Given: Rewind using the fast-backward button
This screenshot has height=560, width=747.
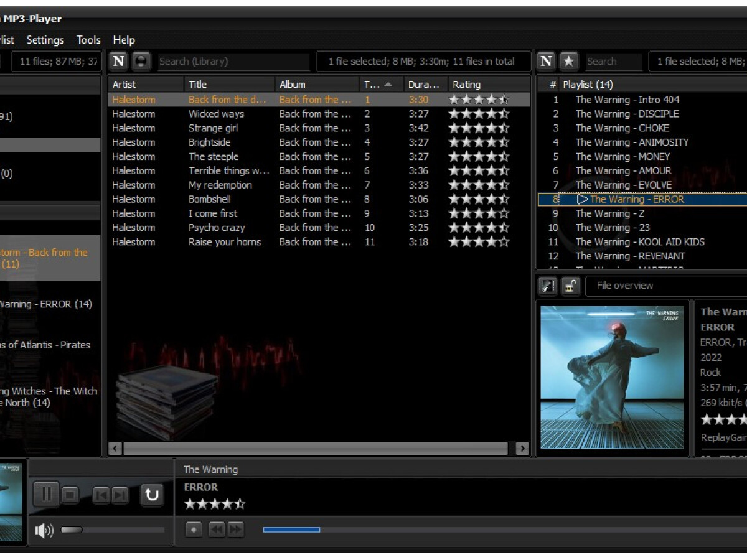Looking at the screenshot, I should click(217, 530).
